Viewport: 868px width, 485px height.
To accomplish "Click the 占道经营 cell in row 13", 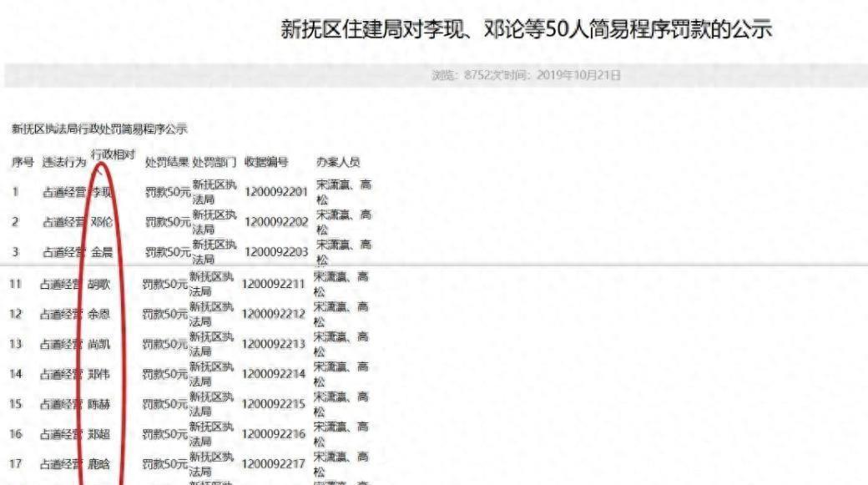I will tap(61, 345).
